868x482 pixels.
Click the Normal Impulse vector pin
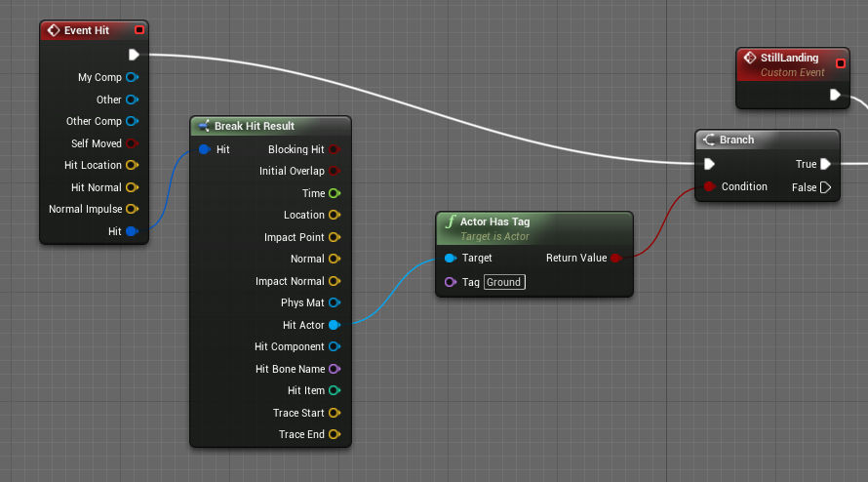pos(132,209)
